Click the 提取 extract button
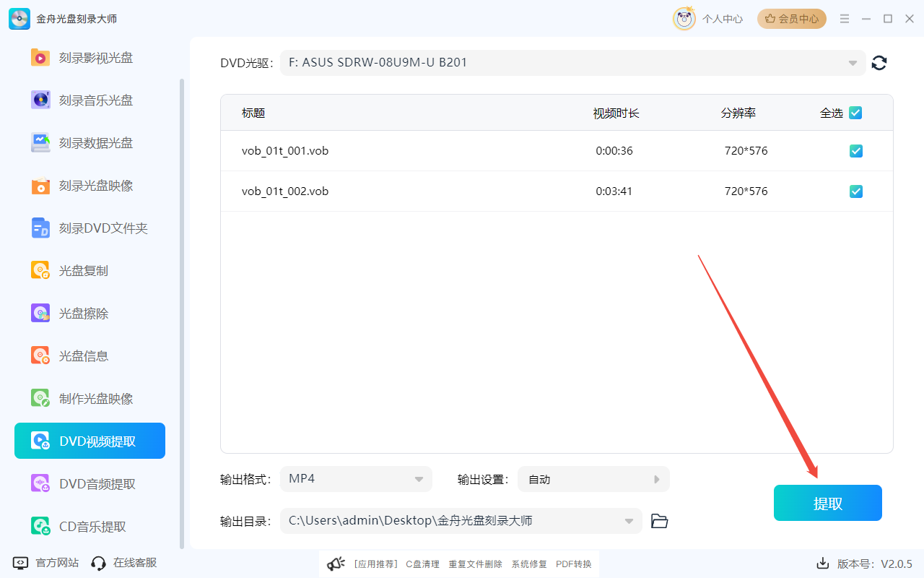This screenshot has height=578, width=924. click(828, 503)
